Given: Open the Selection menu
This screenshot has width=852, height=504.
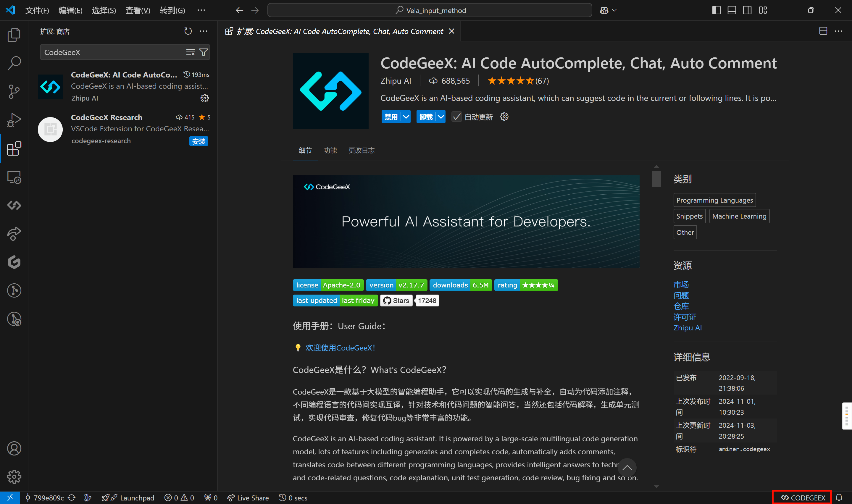Looking at the screenshot, I should [104, 11].
